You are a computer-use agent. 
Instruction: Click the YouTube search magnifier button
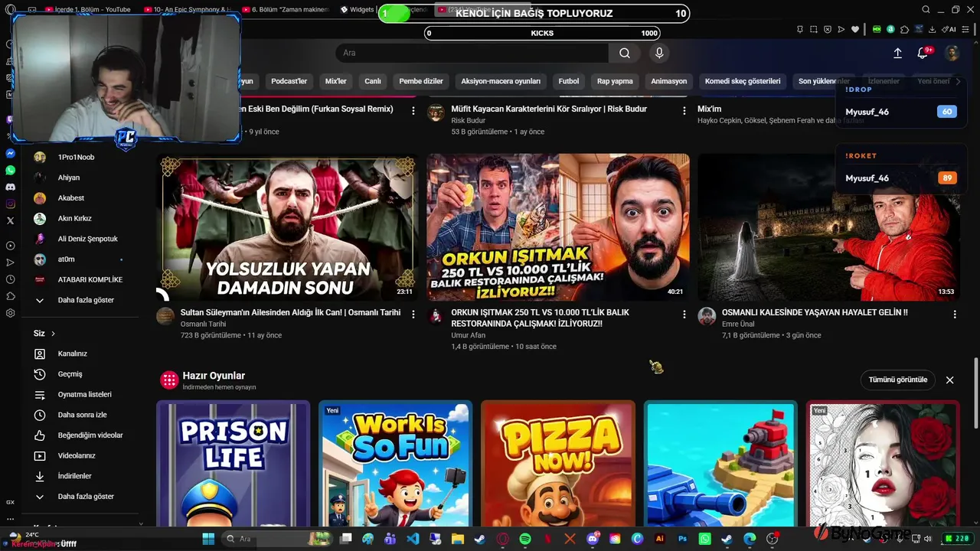click(x=625, y=53)
